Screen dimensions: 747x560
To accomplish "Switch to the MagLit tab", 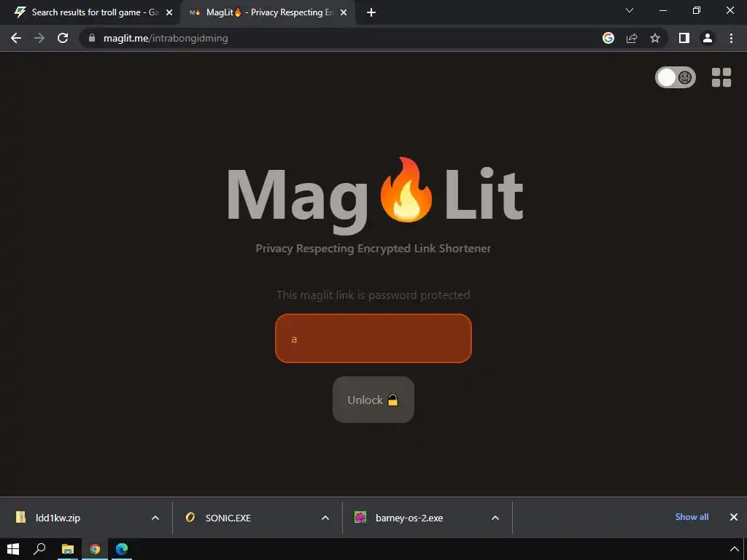I will pos(267,12).
